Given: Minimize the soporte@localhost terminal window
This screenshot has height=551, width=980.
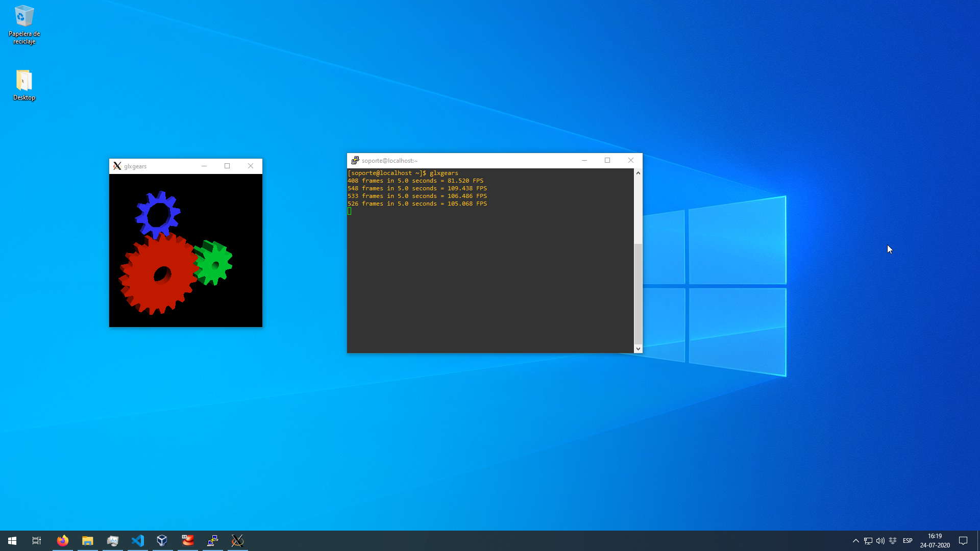Looking at the screenshot, I should pos(584,160).
